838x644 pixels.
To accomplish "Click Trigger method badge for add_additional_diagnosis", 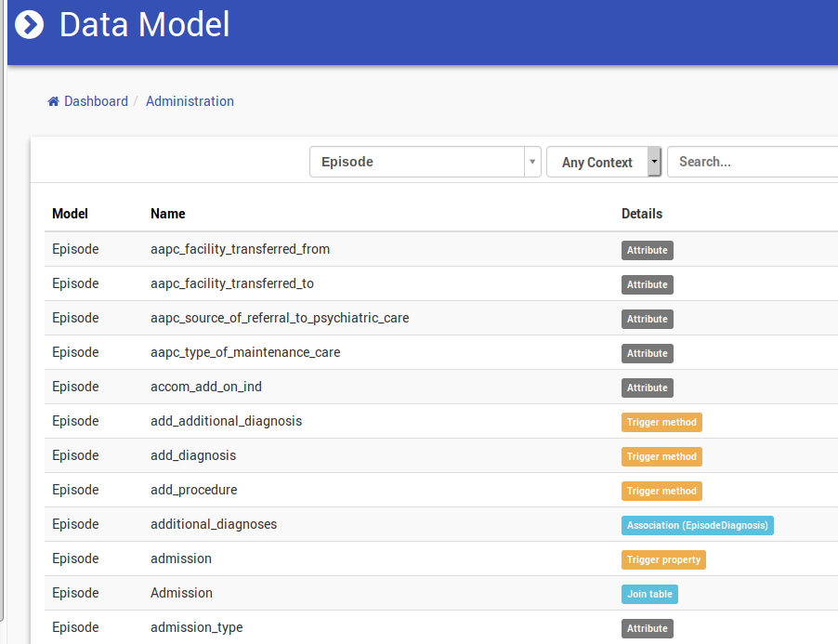I will click(x=661, y=422).
